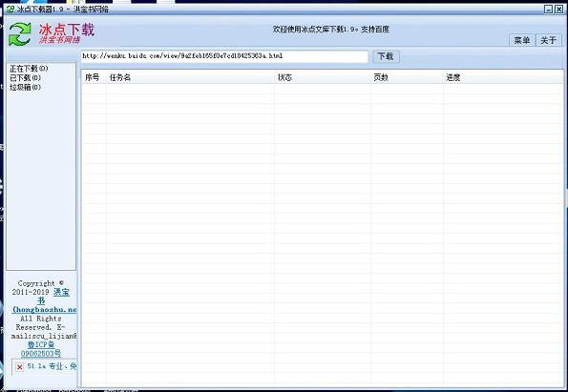Screen dimensions: 568x392
Task: Select 已下载(0) in the sidebar
Action: click(x=25, y=78)
